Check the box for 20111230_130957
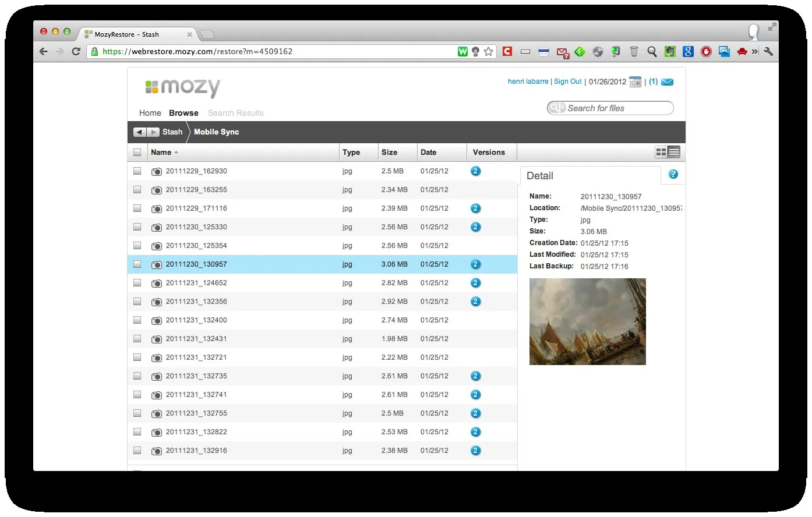This screenshot has height=517, width=812. coord(137,264)
